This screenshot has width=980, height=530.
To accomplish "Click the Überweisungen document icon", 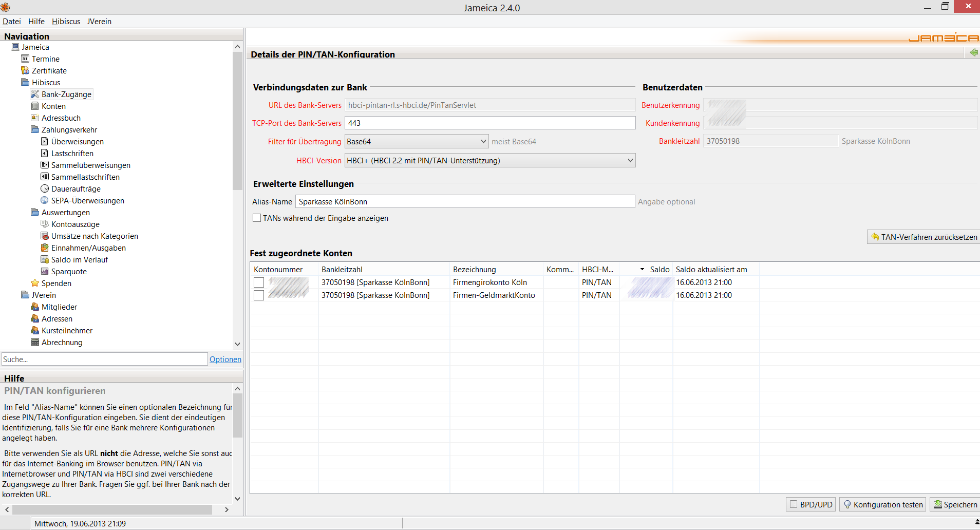I will point(45,141).
